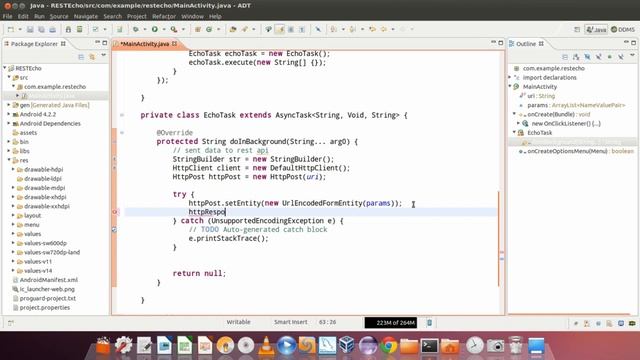Toggle Hide Local Types in Outline toolbar
This screenshot has width=640, height=360.
621,57
